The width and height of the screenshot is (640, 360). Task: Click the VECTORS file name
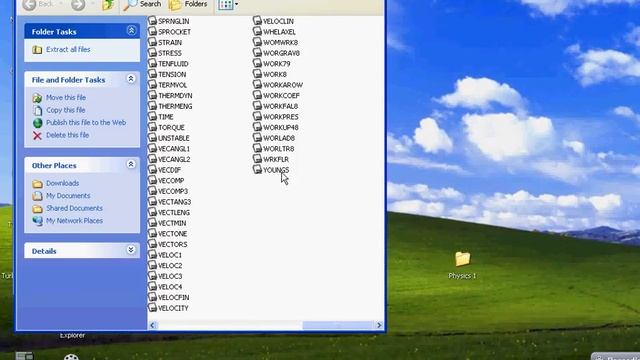point(173,244)
